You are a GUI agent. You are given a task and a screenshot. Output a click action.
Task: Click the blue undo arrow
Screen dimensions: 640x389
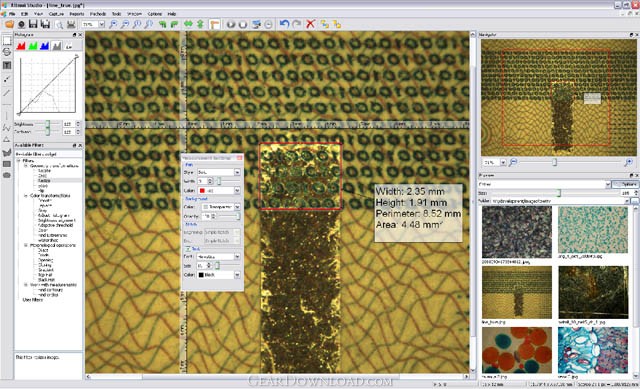(x=284, y=24)
